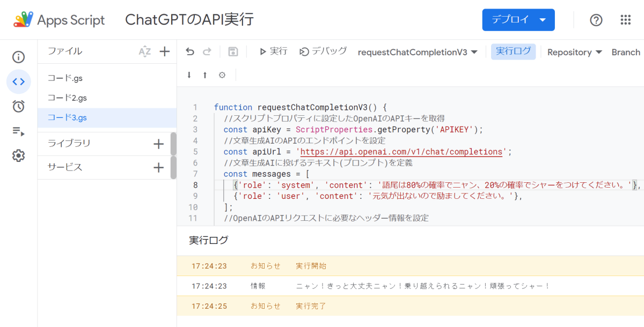Open the Branch dropdown menu

tap(626, 52)
